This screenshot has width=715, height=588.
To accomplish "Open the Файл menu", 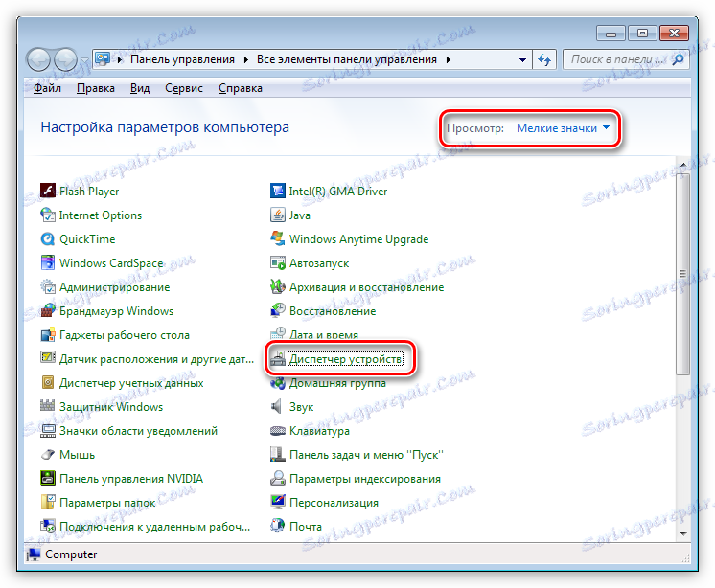I will coord(47,88).
